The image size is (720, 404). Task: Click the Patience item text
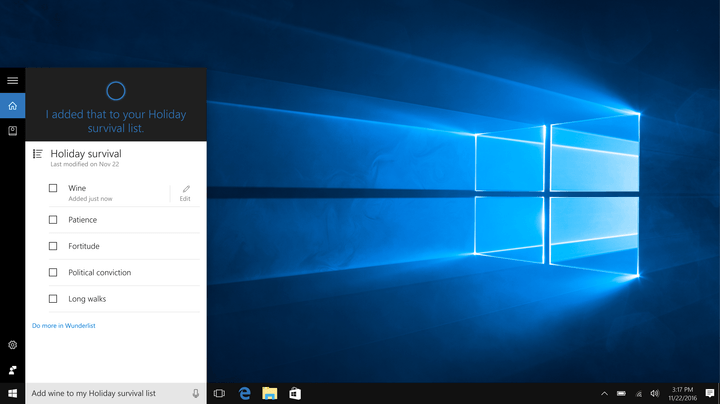tap(83, 220)
